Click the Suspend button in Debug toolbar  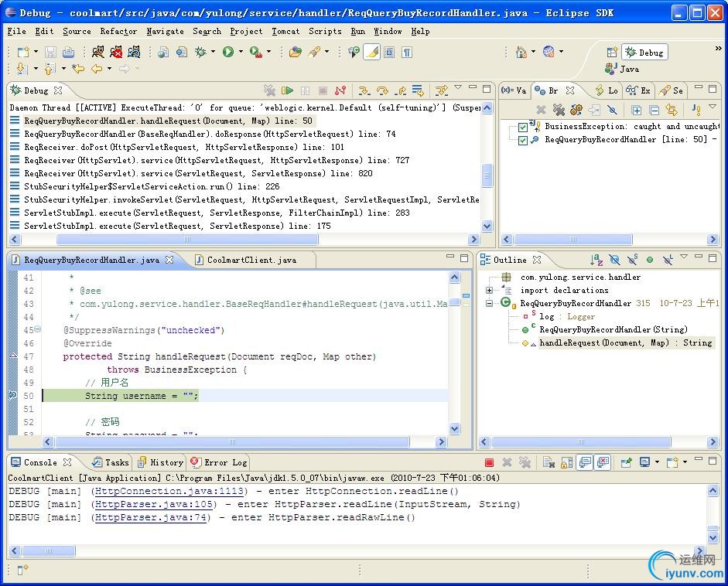click(x=305, y=90)
